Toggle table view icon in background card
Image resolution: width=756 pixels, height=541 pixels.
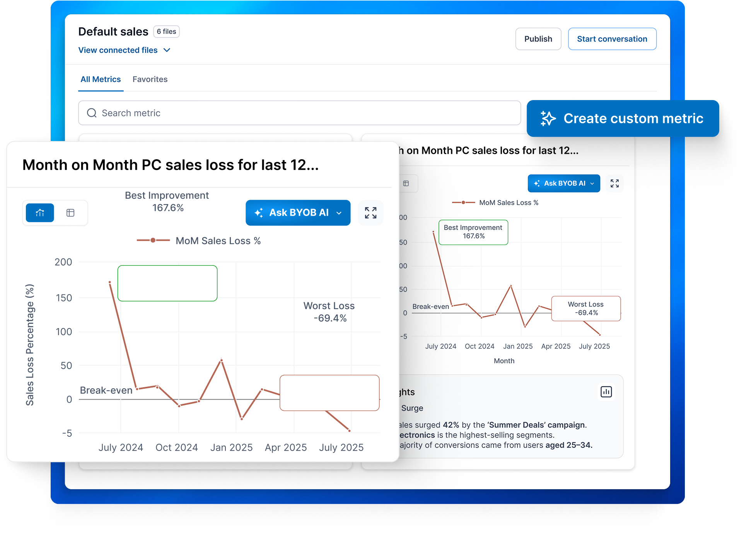tap(406, 184)
